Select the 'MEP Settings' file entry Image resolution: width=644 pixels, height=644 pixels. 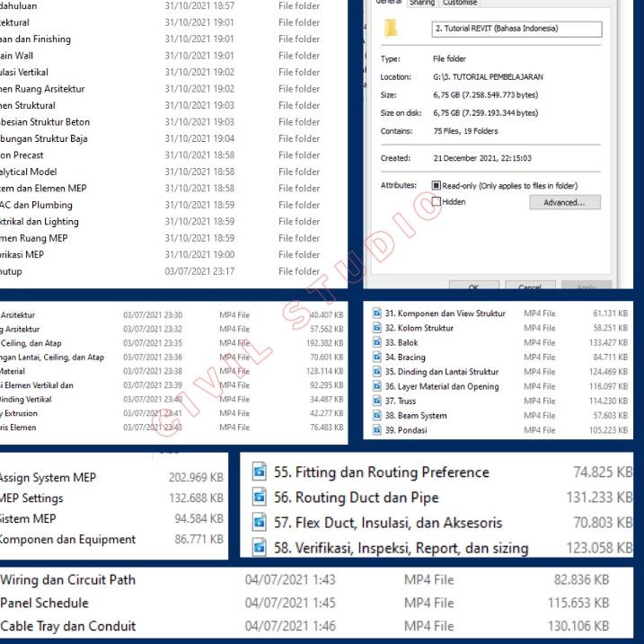point(31,498)
